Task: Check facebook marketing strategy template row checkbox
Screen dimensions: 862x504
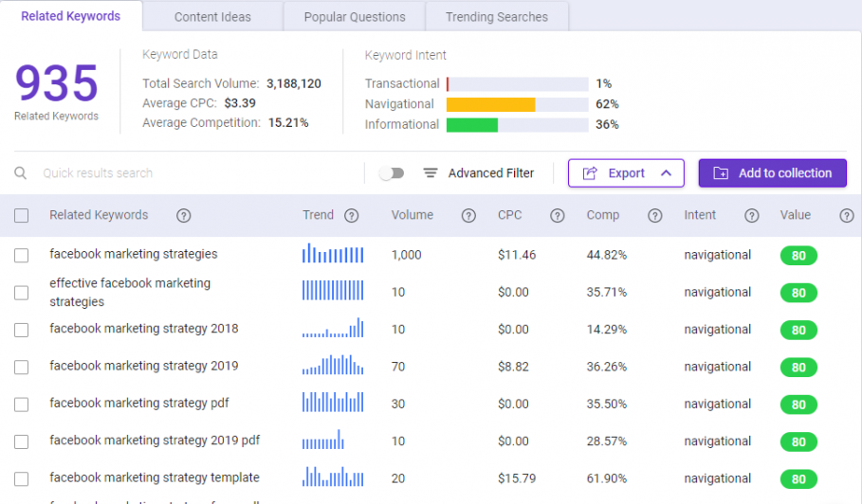Action: click(22, 478)
